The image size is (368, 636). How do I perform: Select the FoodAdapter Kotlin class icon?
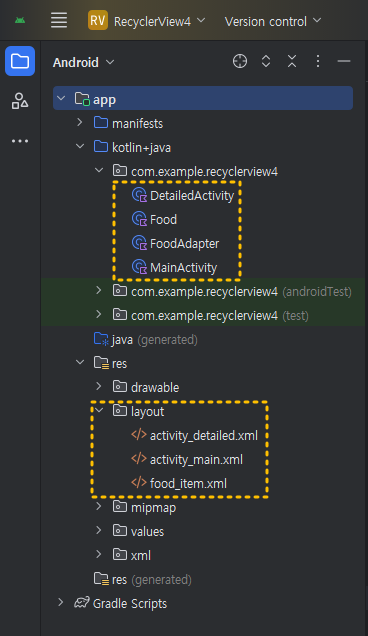(x=139, y=243)
